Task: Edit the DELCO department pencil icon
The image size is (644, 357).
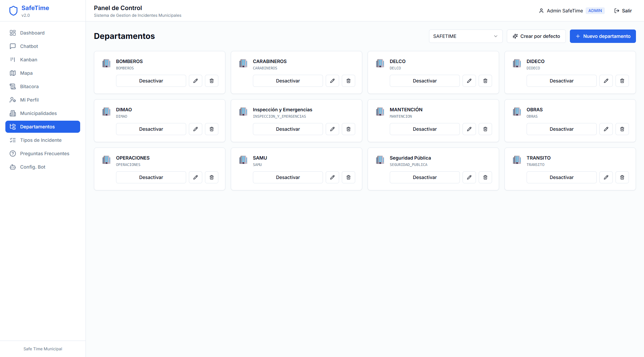Action: pyautogui.click(x=469, y=81)
